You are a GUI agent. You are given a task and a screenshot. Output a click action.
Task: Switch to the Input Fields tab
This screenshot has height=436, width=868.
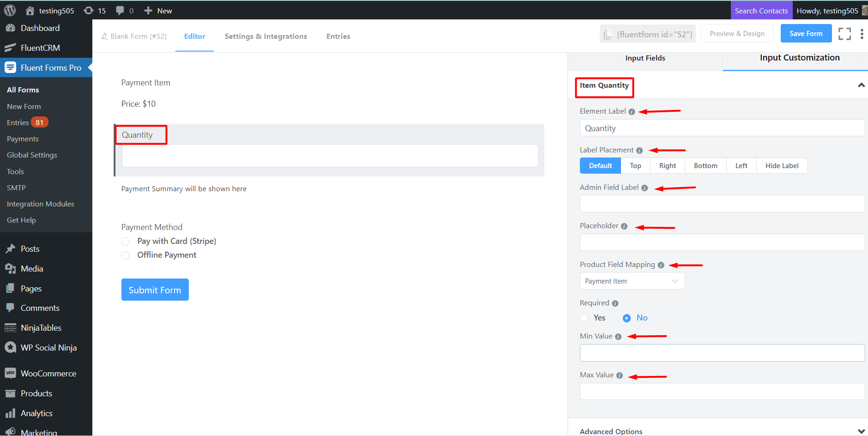(x=645, y=58)
